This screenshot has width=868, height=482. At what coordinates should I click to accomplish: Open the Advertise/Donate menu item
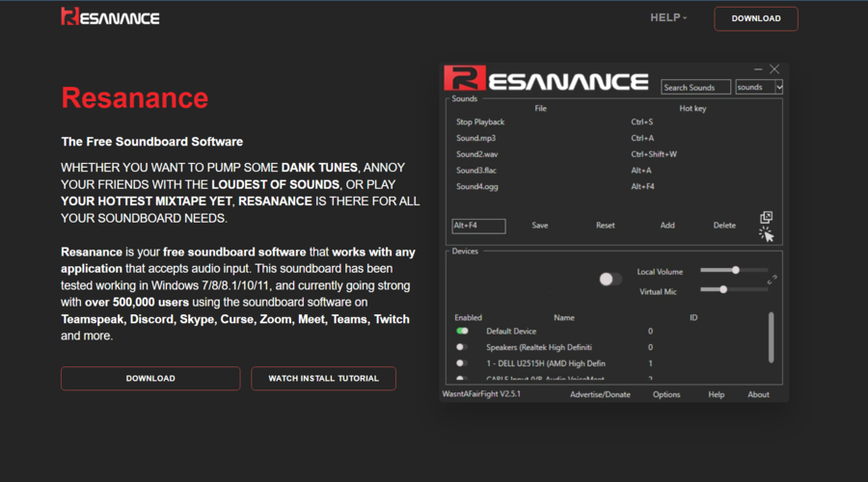click(600, 394)
